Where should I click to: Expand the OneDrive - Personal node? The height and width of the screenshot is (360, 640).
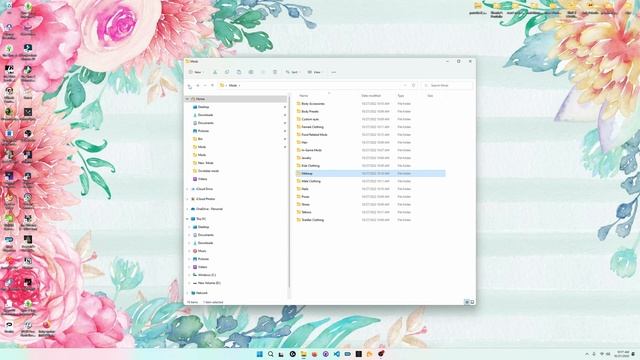(x=188, y=209)
